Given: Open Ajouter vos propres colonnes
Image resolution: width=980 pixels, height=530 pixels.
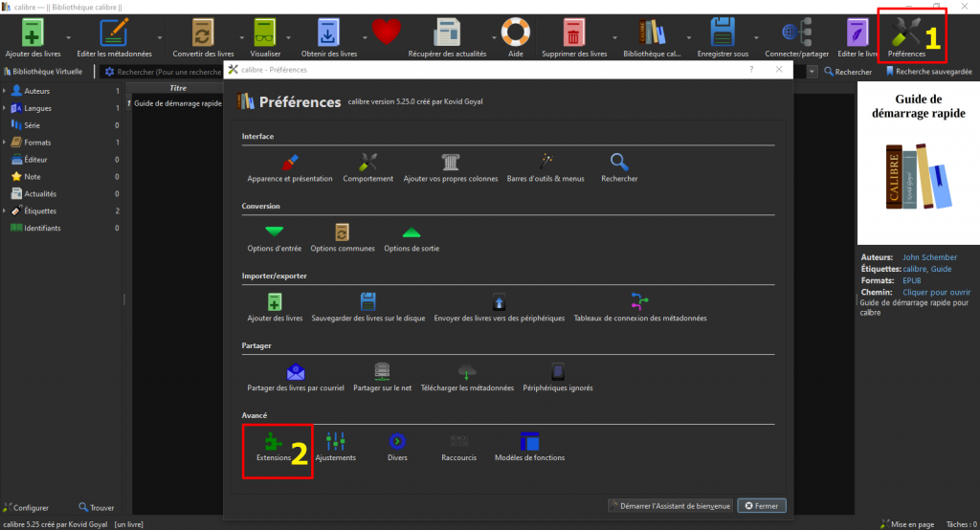Looking at the screenshot, I should pos(450,167).
